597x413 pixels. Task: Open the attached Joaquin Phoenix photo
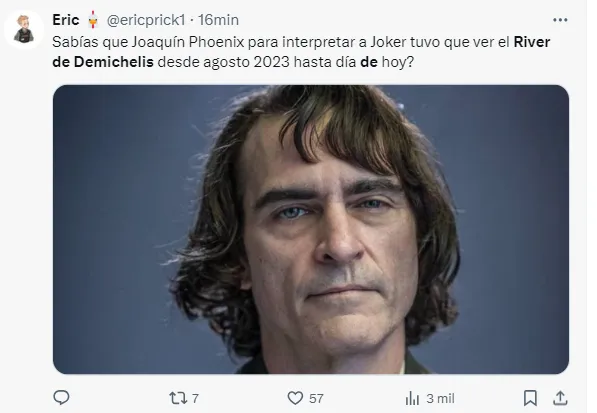pyautogui.click(x=311, y=229)
